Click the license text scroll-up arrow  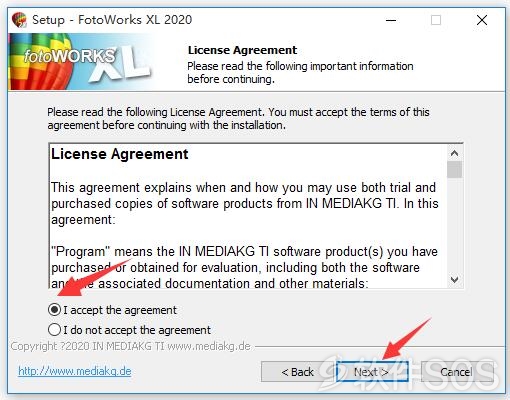(x=454, y=153)
